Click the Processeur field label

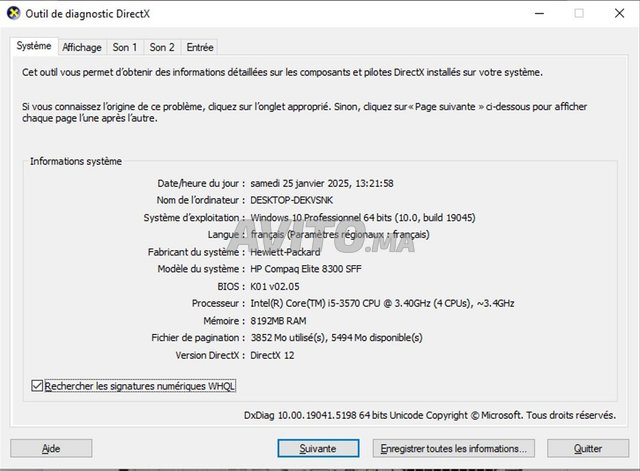click(218, 303)
